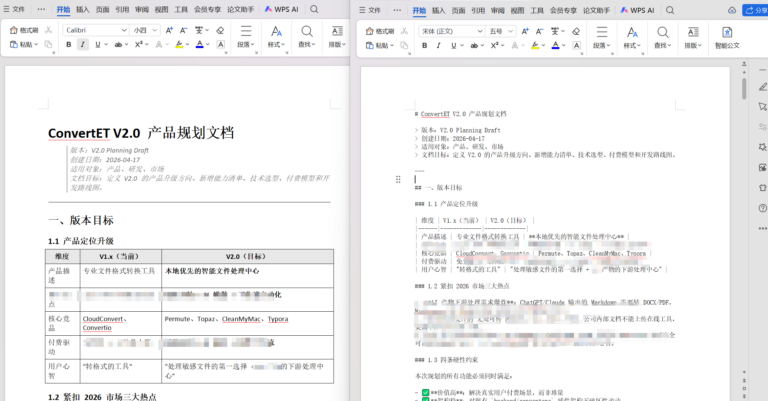Image resolution: width=768 pixels, height=401 pixels.
Task: Click vertical scrollbar thumb in right window
Action: [744, 90]
